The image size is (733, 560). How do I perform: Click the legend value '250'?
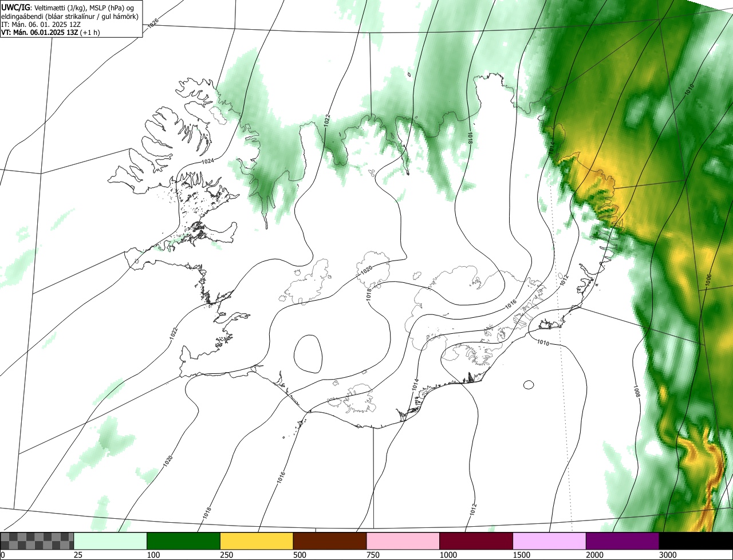(x=226, y=555)
